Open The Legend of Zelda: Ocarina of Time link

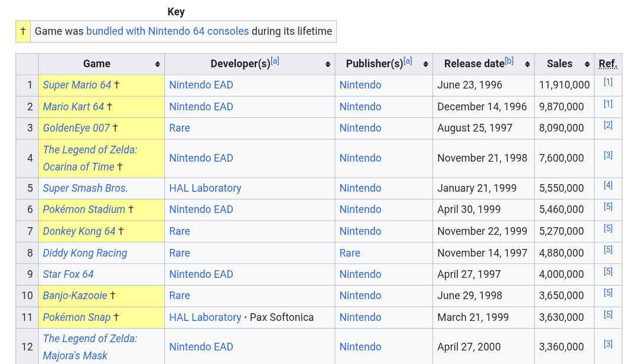click(90, 159)
